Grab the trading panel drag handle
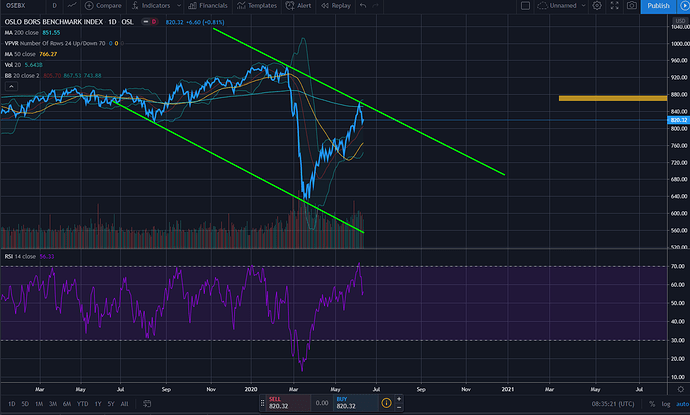 pyautogui.click(x=263, y=403)
